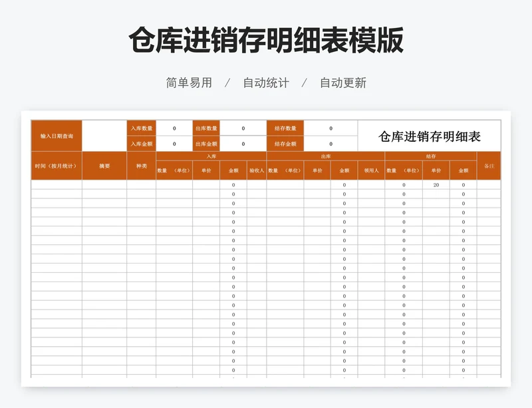Click the 结存数量 summary label
532x408 pixels.
pyautogui.click(x=285, y=128)
